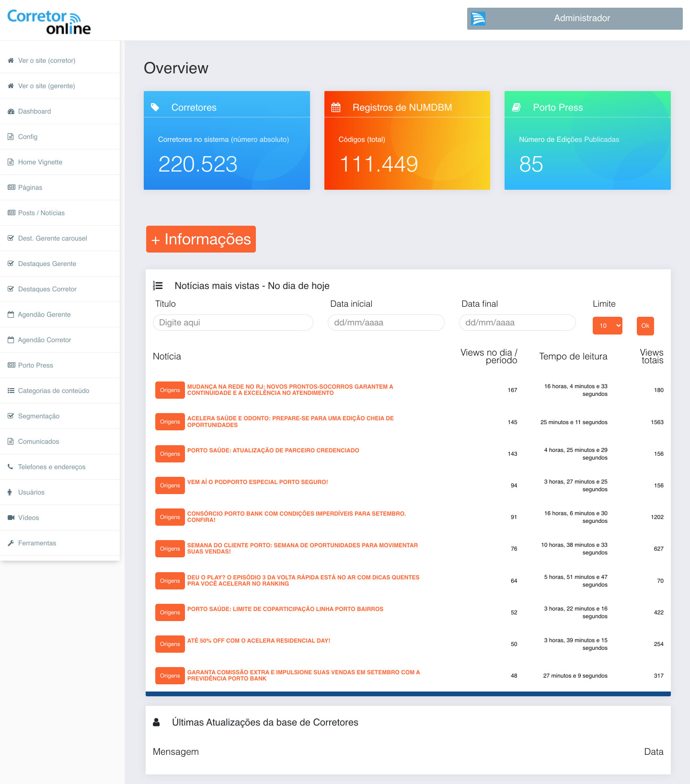Open the Garanta Comissão Extra news link
The height and width of the screenshot is (784, 690).
tap(304, 675)
